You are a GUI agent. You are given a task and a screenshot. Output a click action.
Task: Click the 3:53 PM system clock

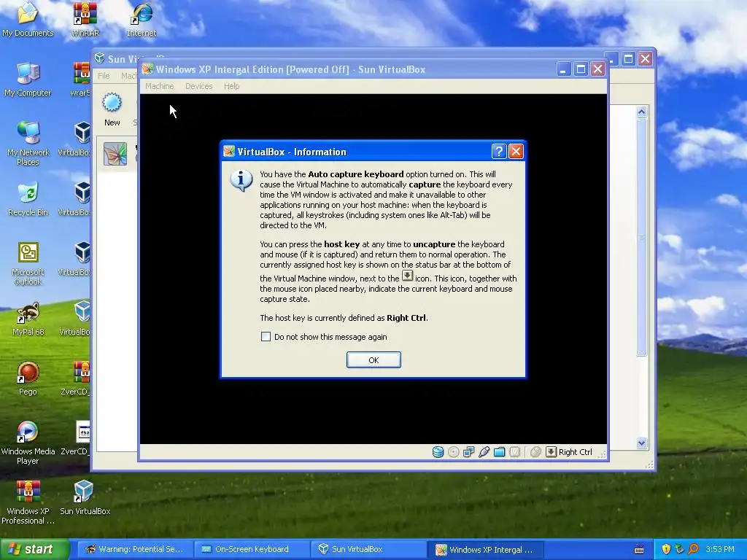tap(720, 549)
